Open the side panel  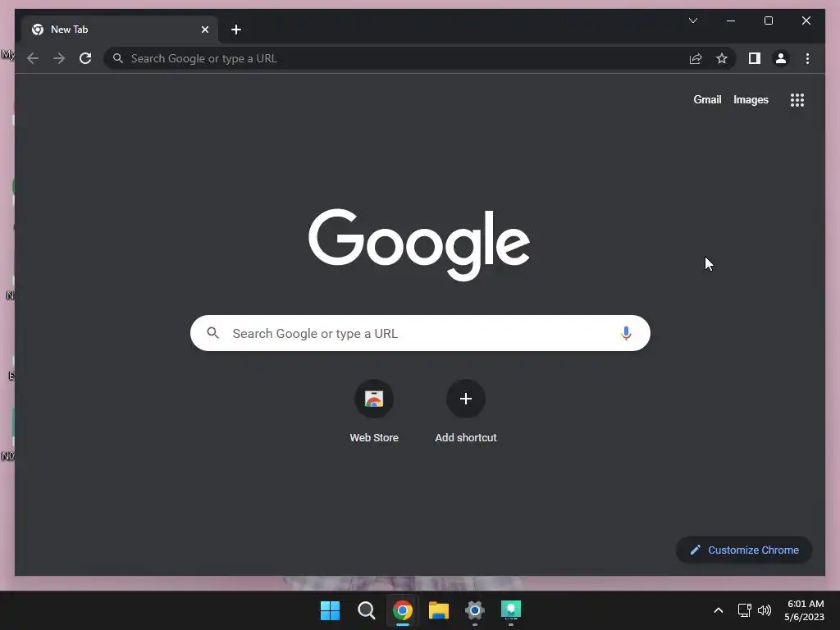tap(755, 58)
